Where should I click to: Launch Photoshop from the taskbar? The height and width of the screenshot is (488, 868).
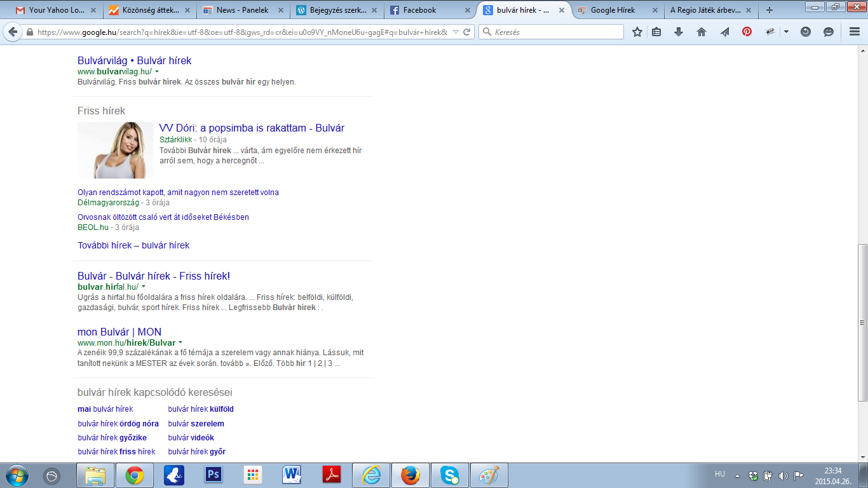pyautogui.click(x=213, y=475)
